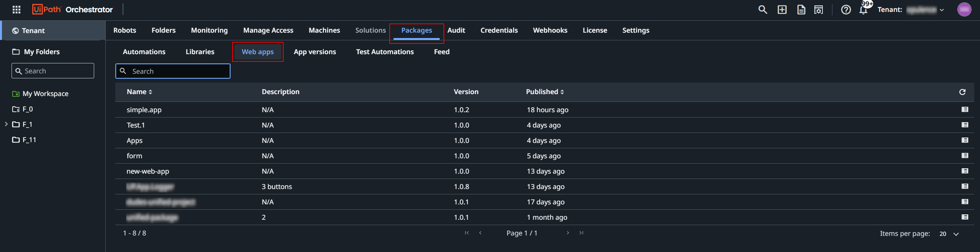
Task: Open versions icon for 1 month ago row
Action: pos(965,217)
